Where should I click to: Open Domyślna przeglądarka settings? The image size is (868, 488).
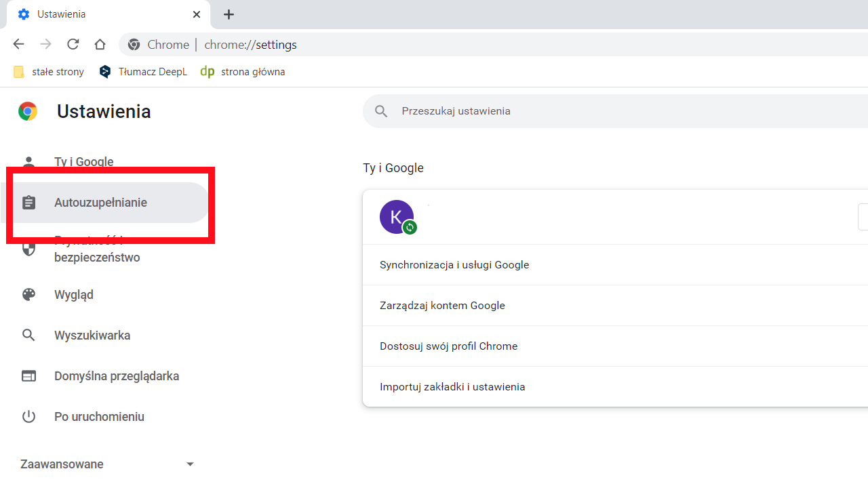(117, 375)
